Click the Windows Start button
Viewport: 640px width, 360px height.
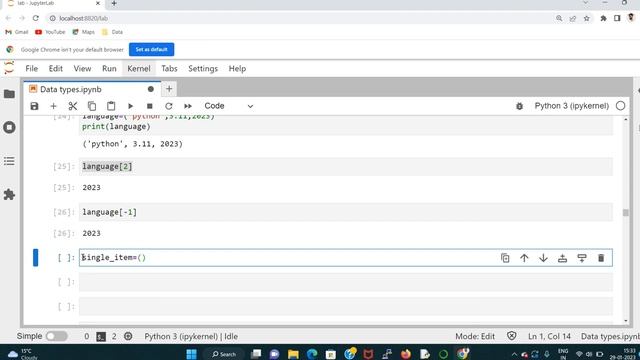point(191,354)
